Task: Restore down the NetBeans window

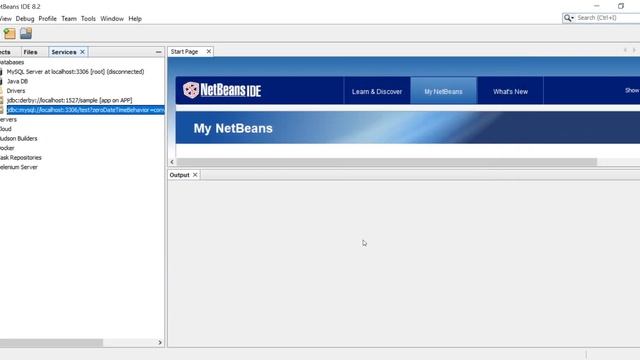Action: [621, 6]
